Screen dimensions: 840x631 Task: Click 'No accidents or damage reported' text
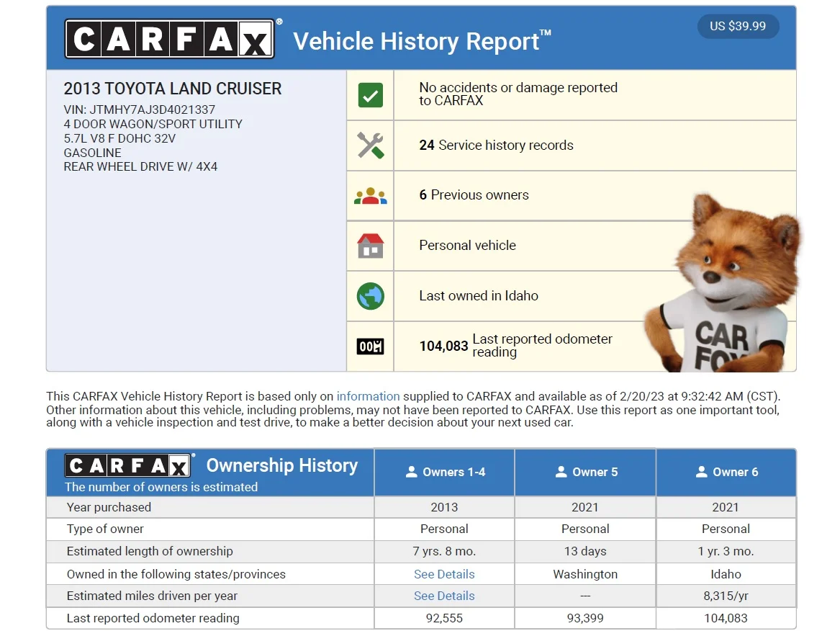click(x=518, y=94)
